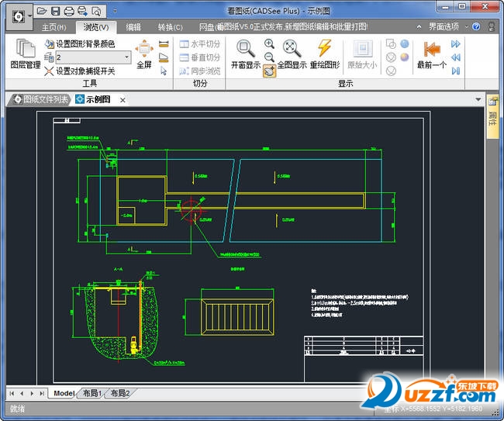Switch to the 转换(C) ribbon tab
The height and width of the screenshot is (421, 504).
point(170,27)
